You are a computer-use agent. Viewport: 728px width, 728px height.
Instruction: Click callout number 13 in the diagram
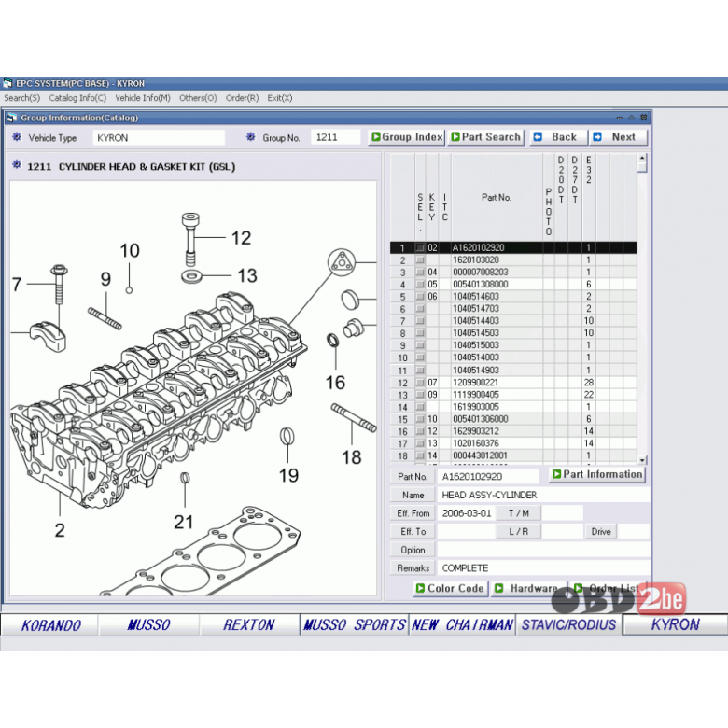[247, 275]
